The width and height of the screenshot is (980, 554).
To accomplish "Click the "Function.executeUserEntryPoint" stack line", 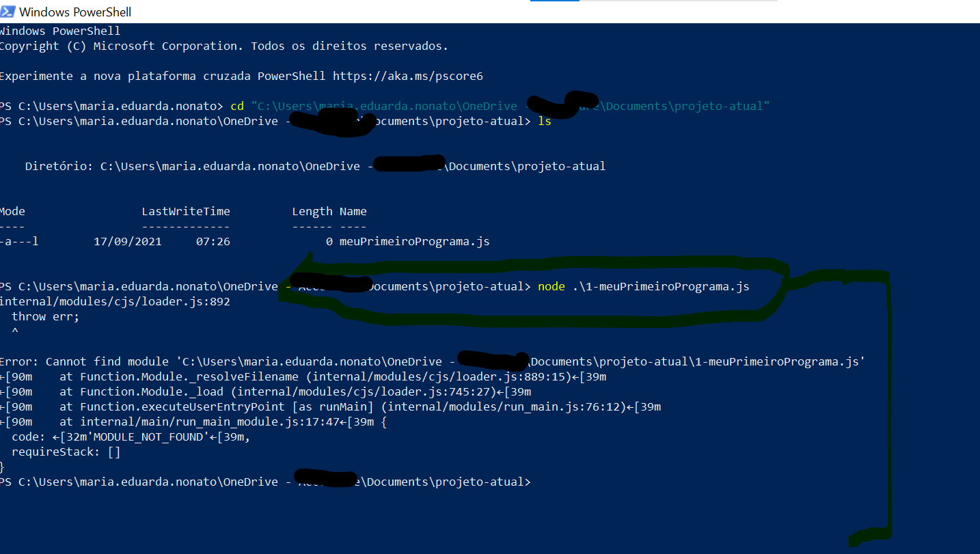I will tap(330, 407).
